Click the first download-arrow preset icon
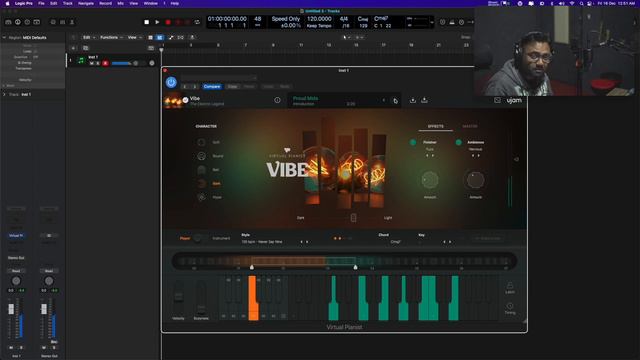The height and width of the screenshot is (360, 640). click(x=413, y=100)
